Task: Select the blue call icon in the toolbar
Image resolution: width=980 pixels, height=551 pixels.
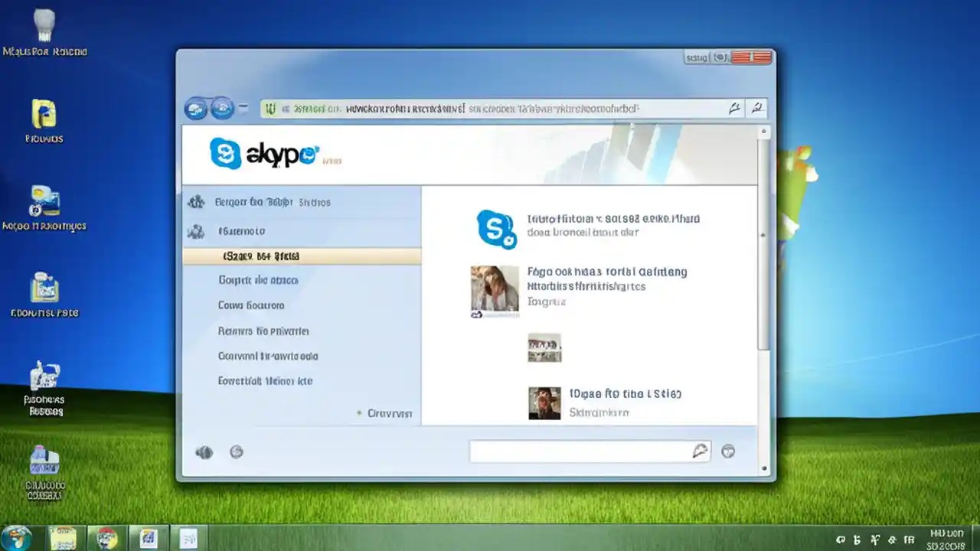Action: coord(196,108)
